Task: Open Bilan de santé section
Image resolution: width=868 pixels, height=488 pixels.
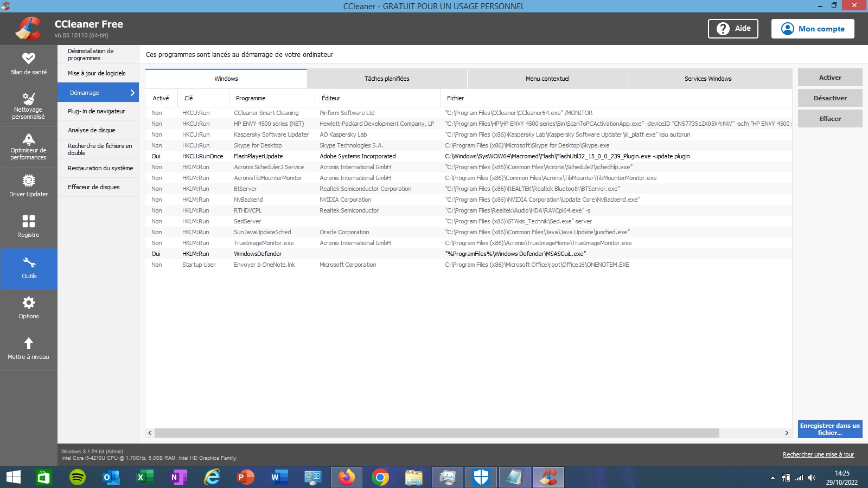Action: 28,65
